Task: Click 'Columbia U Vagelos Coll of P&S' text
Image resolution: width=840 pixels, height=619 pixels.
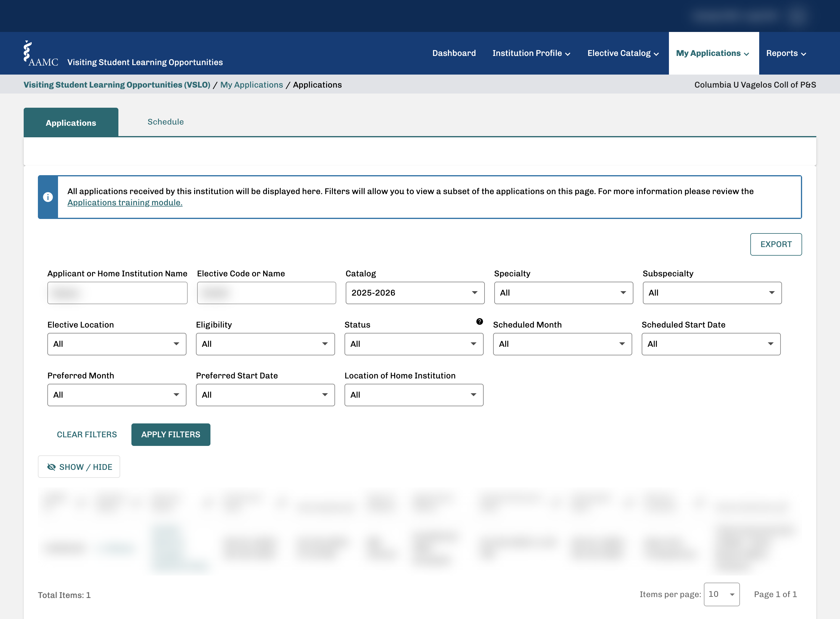Action: point(755,85)
